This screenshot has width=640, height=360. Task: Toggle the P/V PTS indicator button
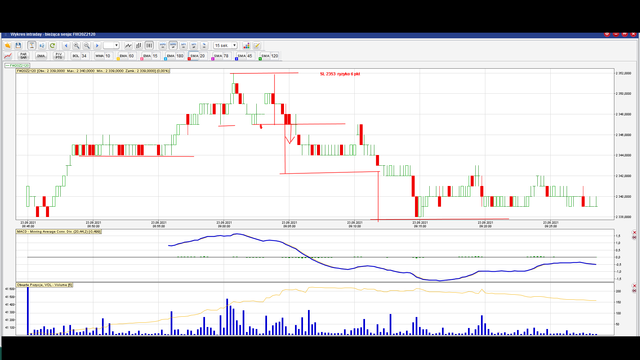click(x=59, y=56)
